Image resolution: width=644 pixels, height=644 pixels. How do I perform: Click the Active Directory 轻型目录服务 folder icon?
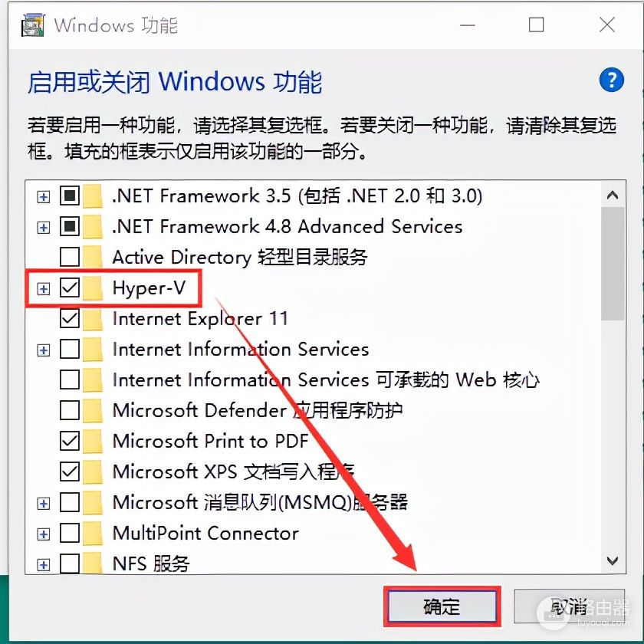coord(93,258)
